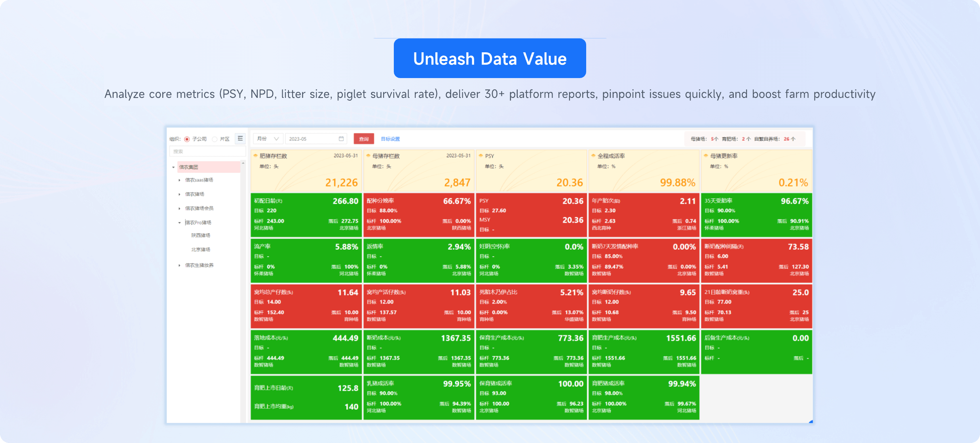Expand the 信农saas猪场 tree node
Image resolution: width=980 pixels, height=443 pixels.
(x=179, y=180)
